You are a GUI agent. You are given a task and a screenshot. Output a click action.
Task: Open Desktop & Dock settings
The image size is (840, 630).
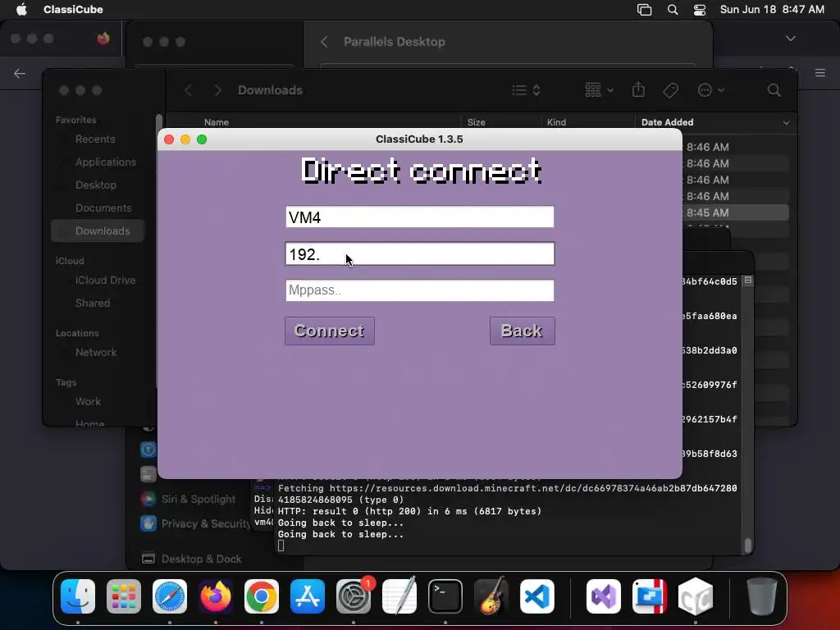coord(191,559)
